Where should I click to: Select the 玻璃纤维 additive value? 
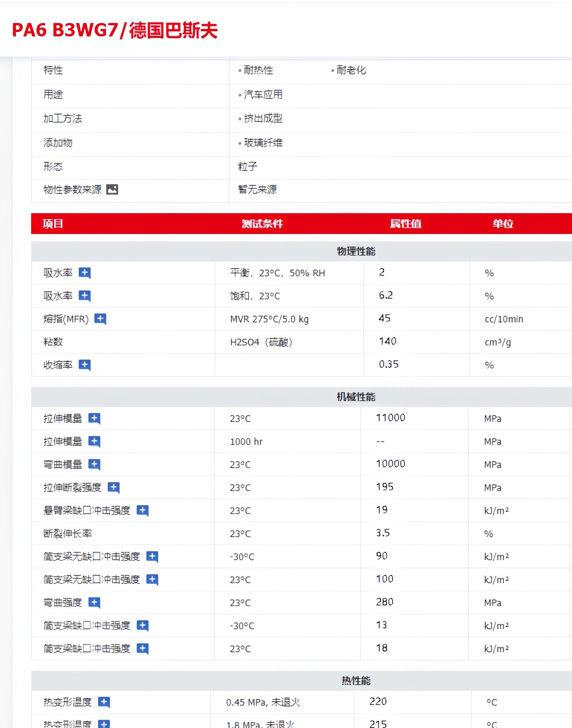point(263,143)
